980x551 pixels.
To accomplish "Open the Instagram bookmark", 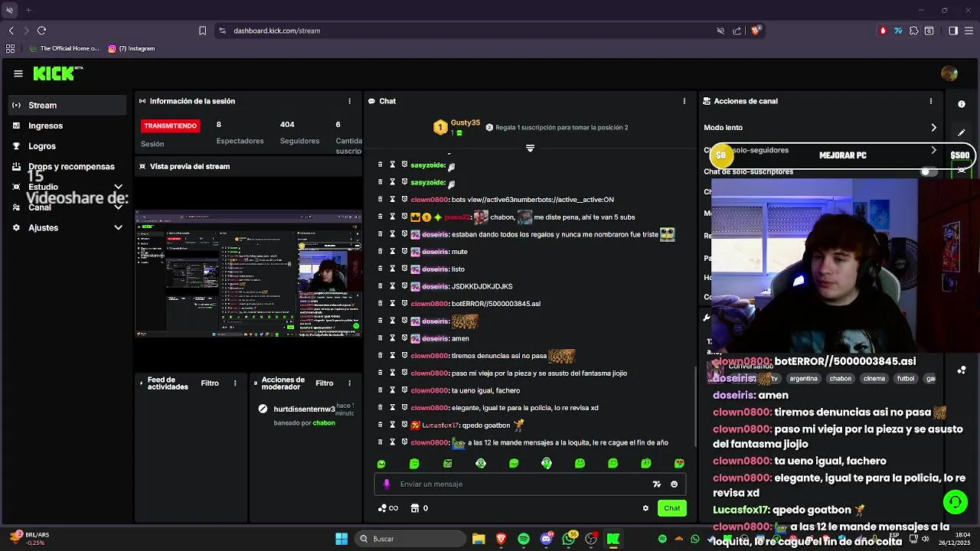I will 132,48.
